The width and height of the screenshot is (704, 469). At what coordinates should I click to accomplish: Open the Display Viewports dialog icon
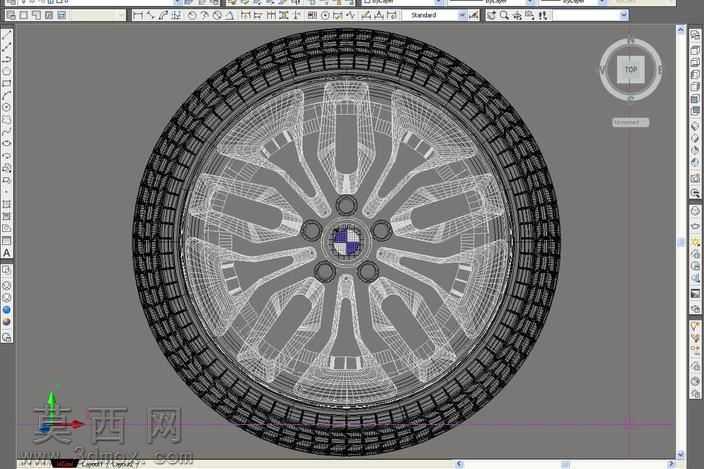click(11, 15)
